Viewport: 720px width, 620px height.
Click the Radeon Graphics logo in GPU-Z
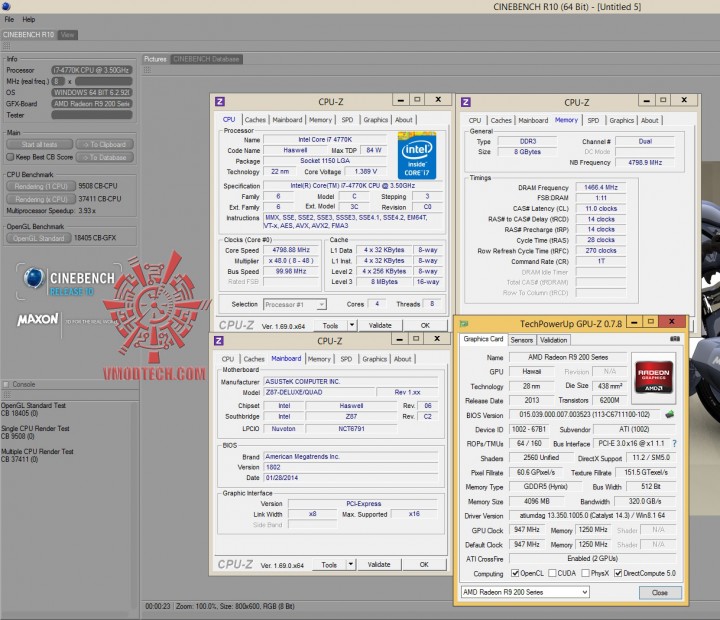point(653,377)
